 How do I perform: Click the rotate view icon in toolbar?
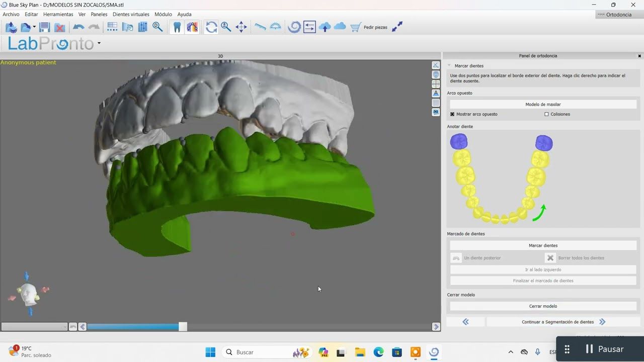coord(211,27)
